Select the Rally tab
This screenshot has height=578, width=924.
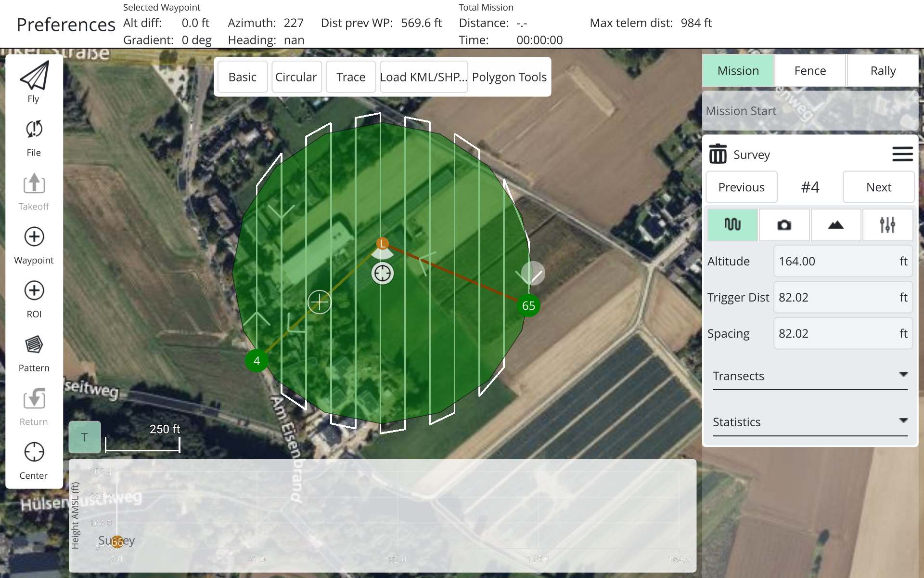coord(883,70)
